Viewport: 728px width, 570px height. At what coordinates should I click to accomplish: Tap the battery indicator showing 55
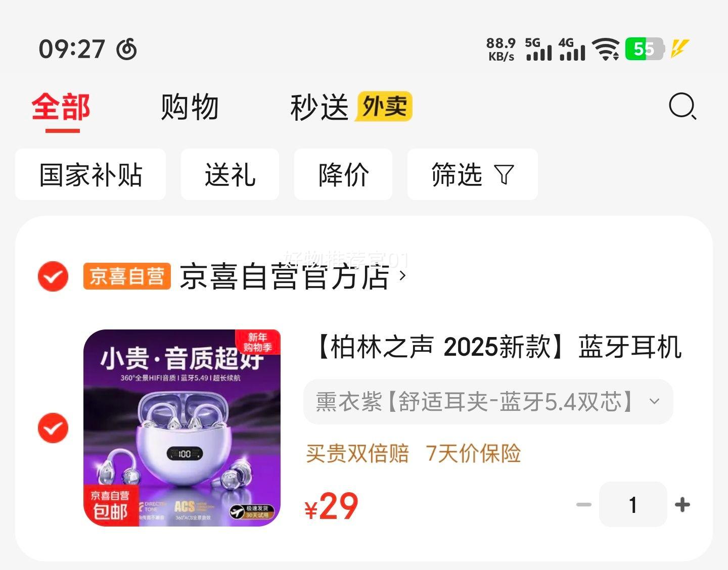coord(645,49)
